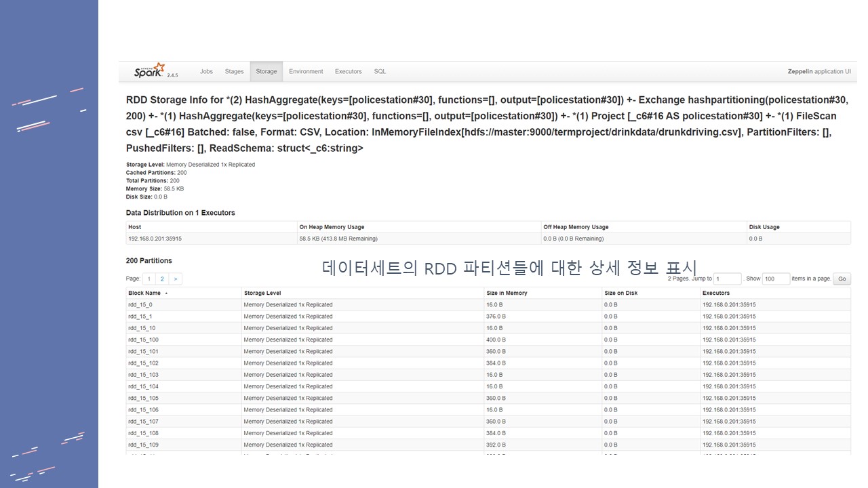Click the Data Distribution on 1 Executors heading
Image resolution: width=868 pixels, height=488 pixels.
(180, 213)
